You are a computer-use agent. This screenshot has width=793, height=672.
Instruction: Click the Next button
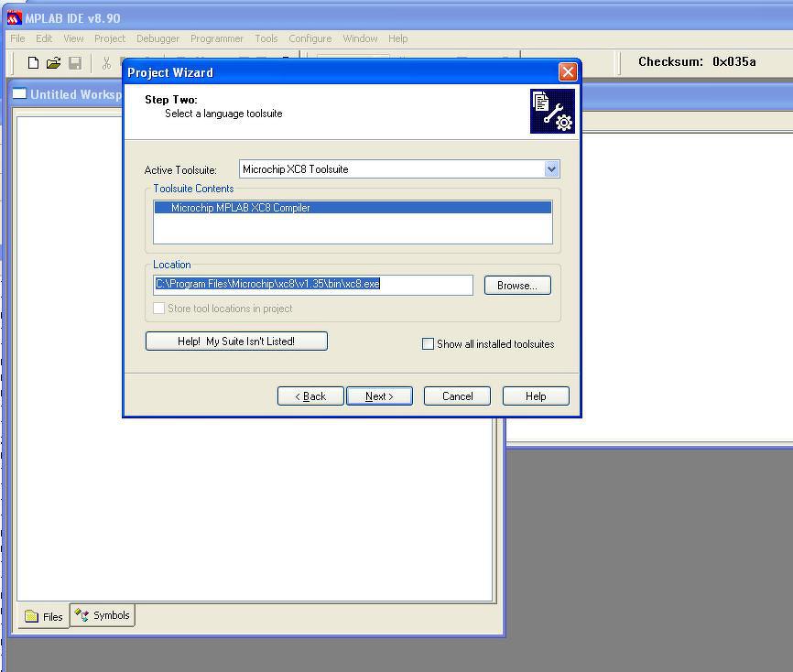379,396
